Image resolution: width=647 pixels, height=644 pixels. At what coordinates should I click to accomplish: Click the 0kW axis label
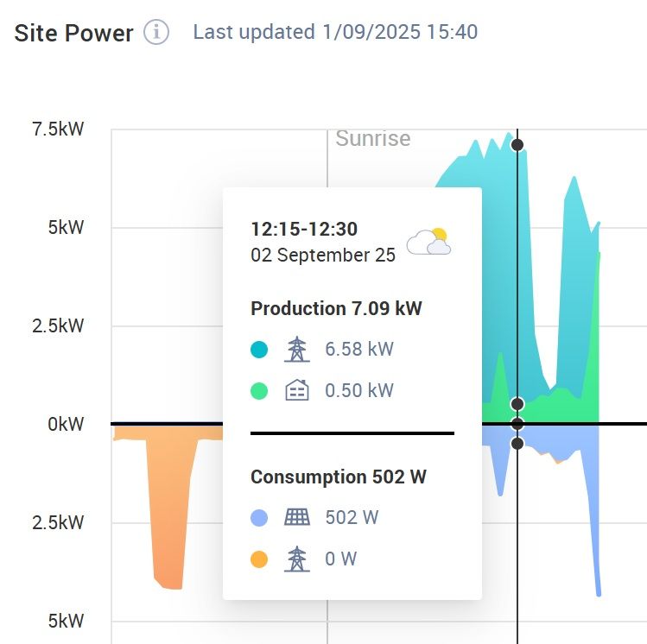[x=66, y=424]
